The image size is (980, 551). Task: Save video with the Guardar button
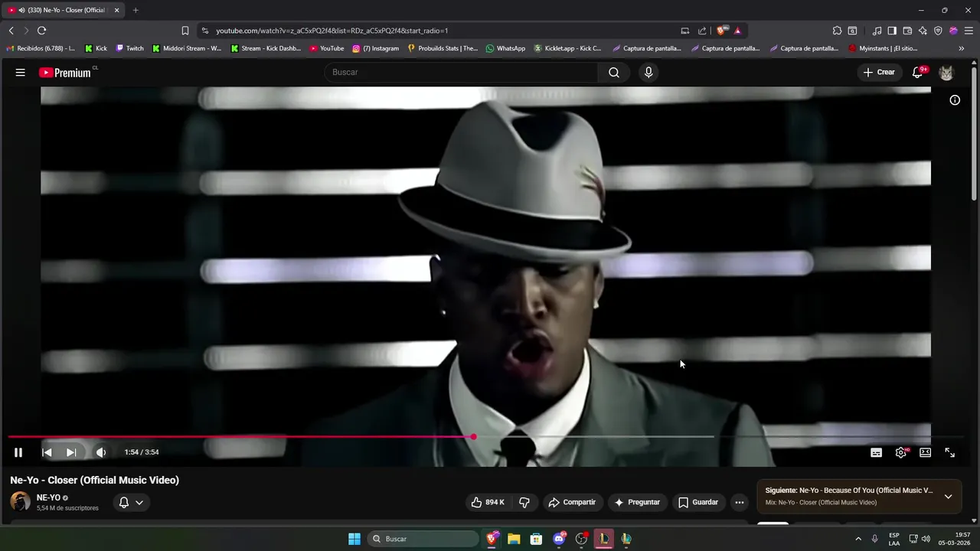[698, 502]
